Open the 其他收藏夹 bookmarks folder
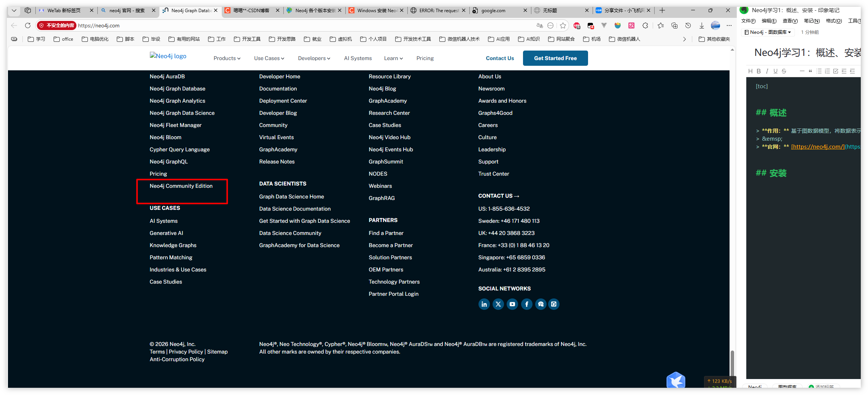This screenshot has width=868, height=395. pos(714,39)
